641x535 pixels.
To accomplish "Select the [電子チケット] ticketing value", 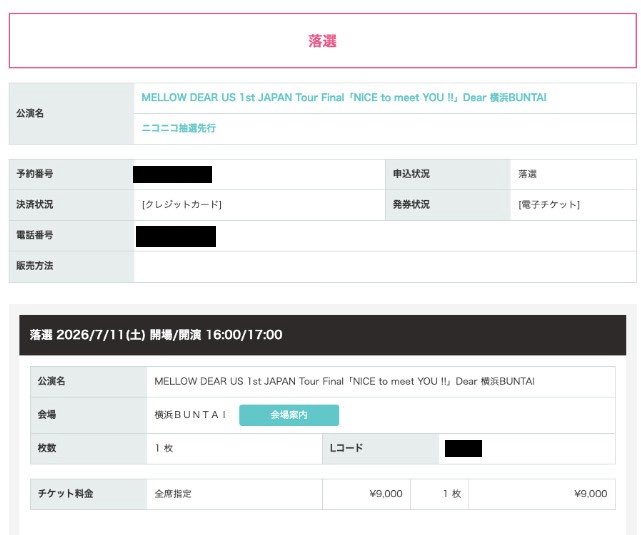I will (x=549, y=204).
